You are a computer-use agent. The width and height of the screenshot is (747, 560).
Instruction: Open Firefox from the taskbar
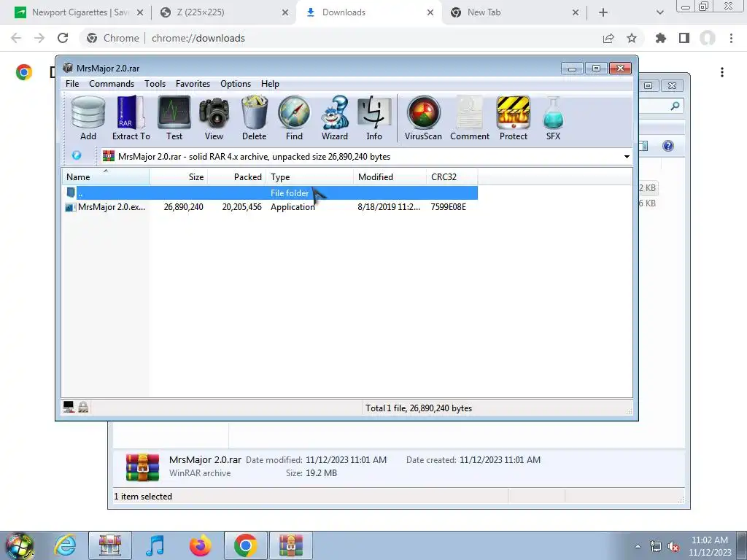(201, 545)
